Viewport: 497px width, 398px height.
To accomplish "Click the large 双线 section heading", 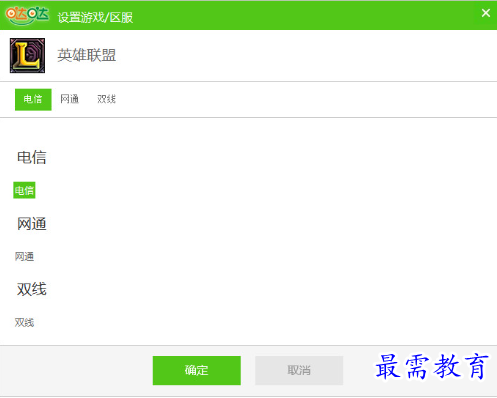I will tap(32, 289).
